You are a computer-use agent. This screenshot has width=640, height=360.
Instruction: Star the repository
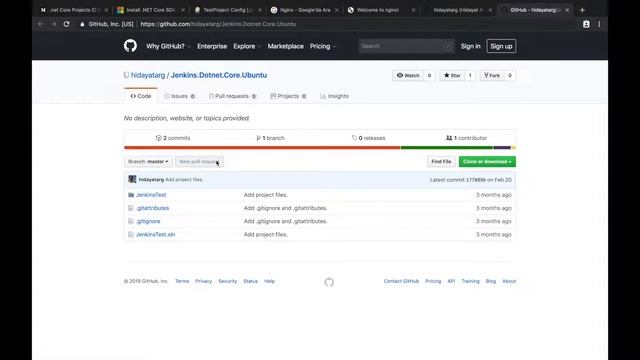point(452,76)
